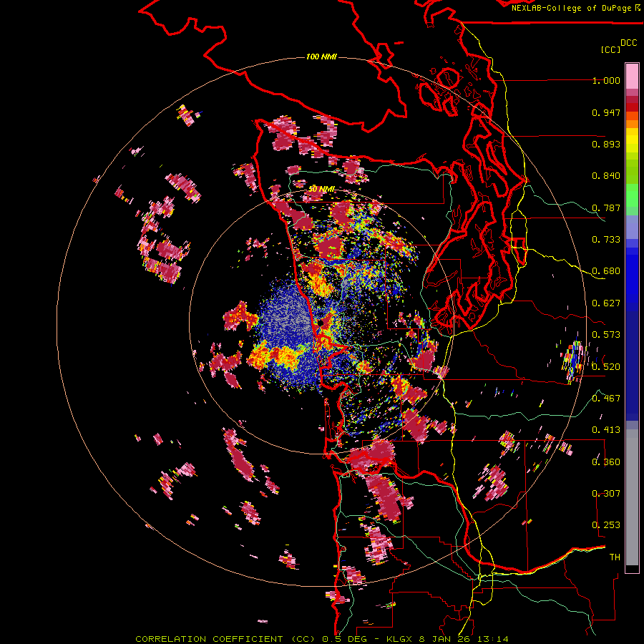644x644 pixels.
Task: Select the 1.000 legend value
Action: pyautogui.click(x=606, y=81)
